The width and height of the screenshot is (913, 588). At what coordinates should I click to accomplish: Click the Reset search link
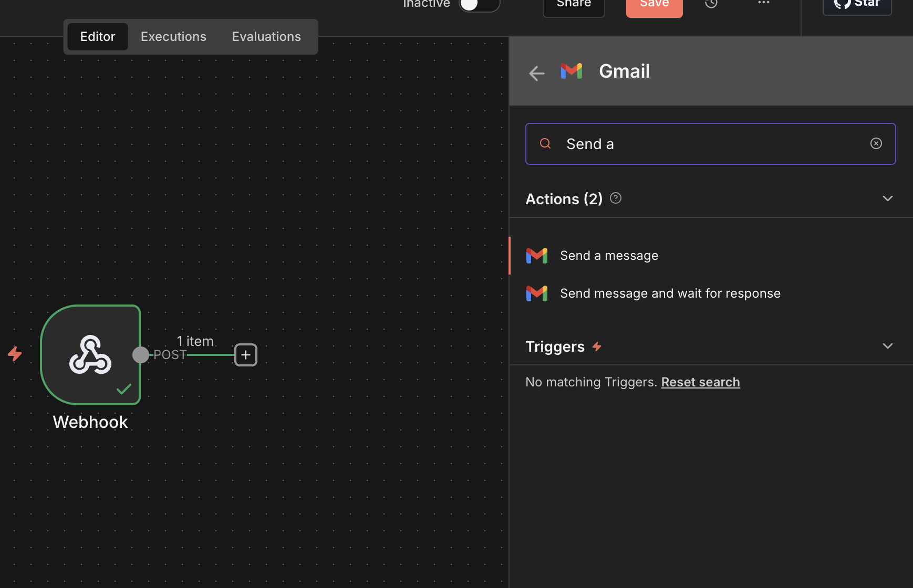pyautogui.click(x=700, y=382)
